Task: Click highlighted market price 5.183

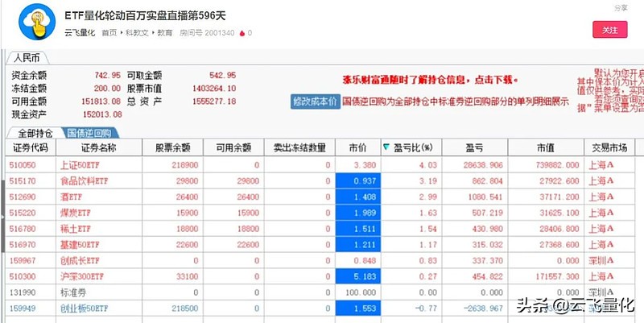Action: coord(358,276)
